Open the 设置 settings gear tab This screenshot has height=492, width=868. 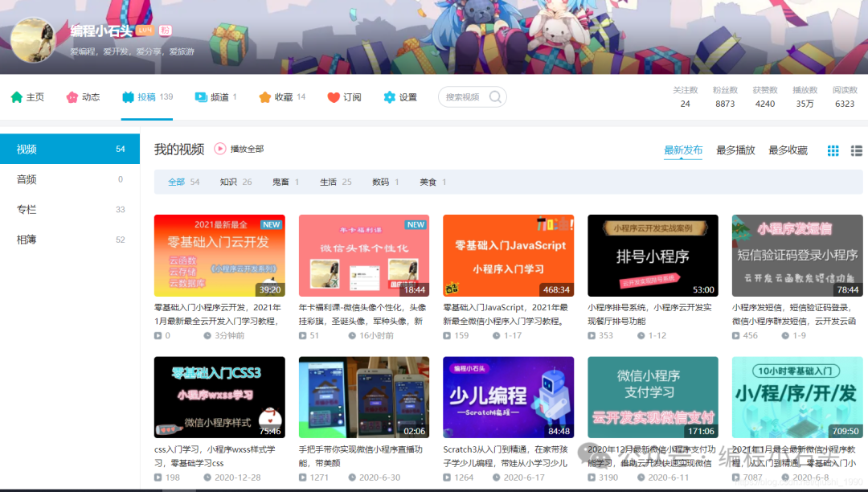[399, 96]
